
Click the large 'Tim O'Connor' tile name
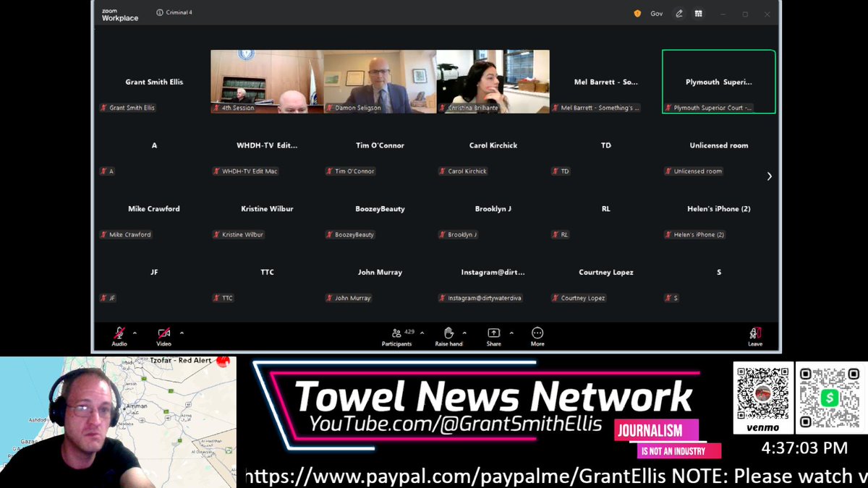point(380,145)
